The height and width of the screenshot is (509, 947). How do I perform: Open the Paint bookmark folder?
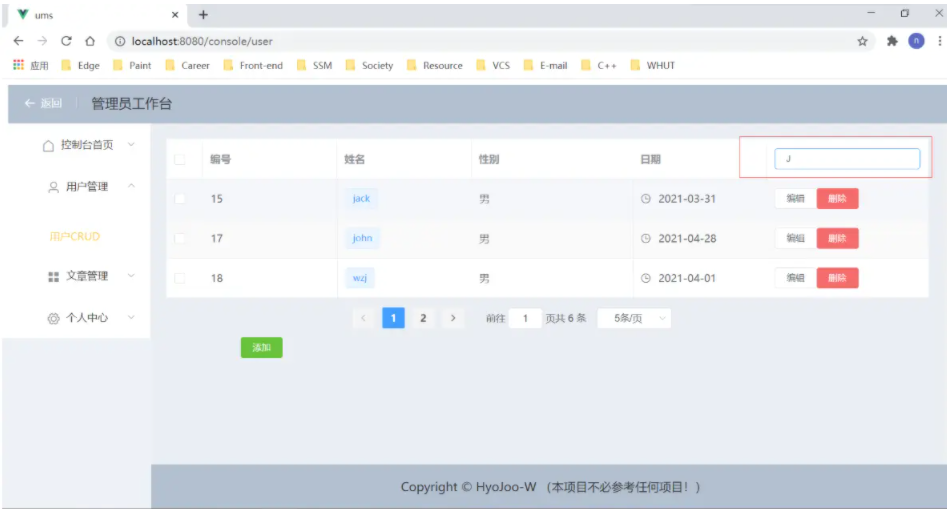coord(132,65)
